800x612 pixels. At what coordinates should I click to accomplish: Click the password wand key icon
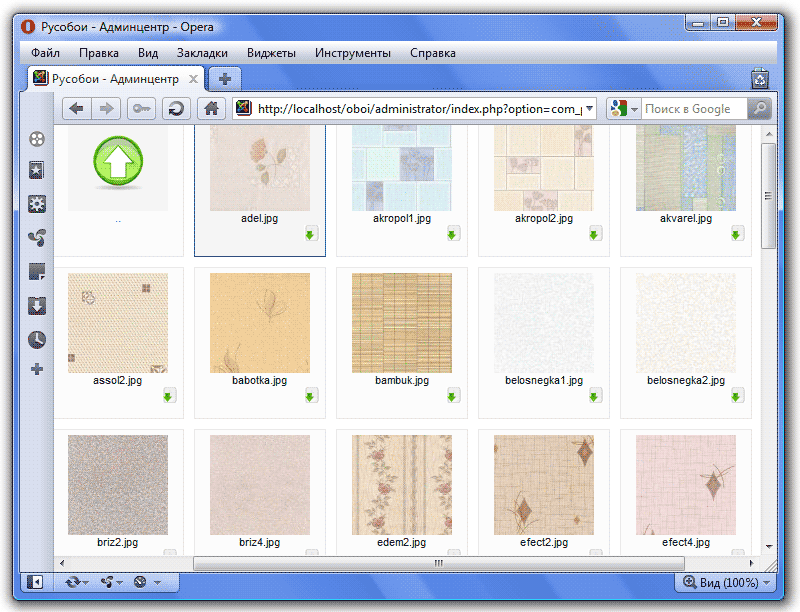(x=141, y=109)
